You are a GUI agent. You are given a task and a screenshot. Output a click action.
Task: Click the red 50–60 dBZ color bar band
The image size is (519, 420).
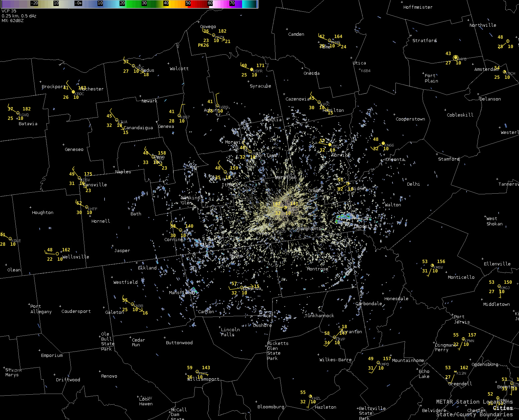click(x=199, y=4)
